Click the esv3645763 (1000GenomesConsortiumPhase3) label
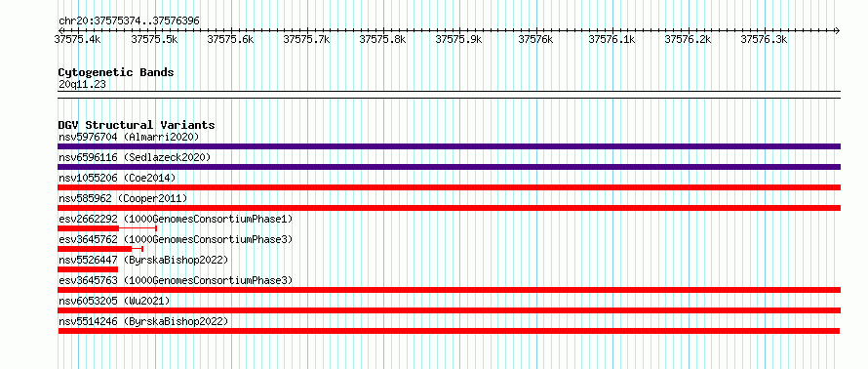868x369 pixels. point(176,280)
